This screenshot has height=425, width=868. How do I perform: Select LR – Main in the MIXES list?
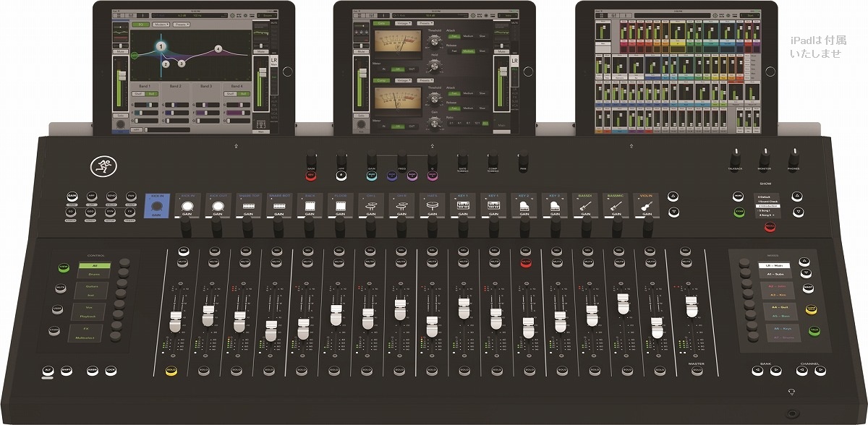[775, 266]
